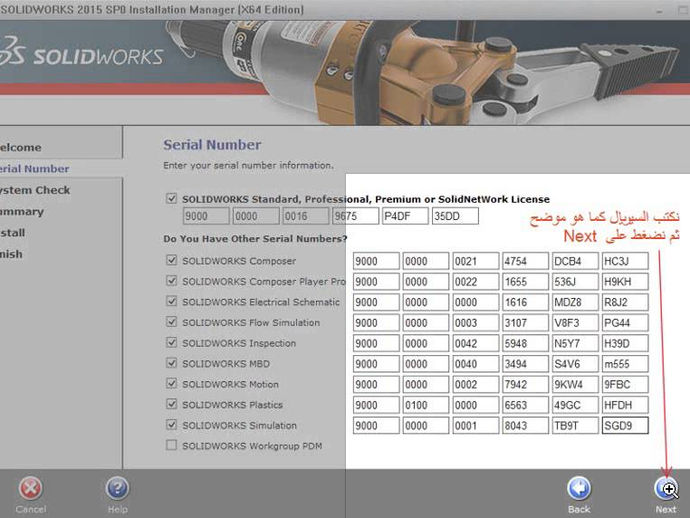The image size is (690, 518).
Task: Toggle the SOLIDWORKS Standard, Professional, Premium license checkbox
Action: [x=172, y=198]
